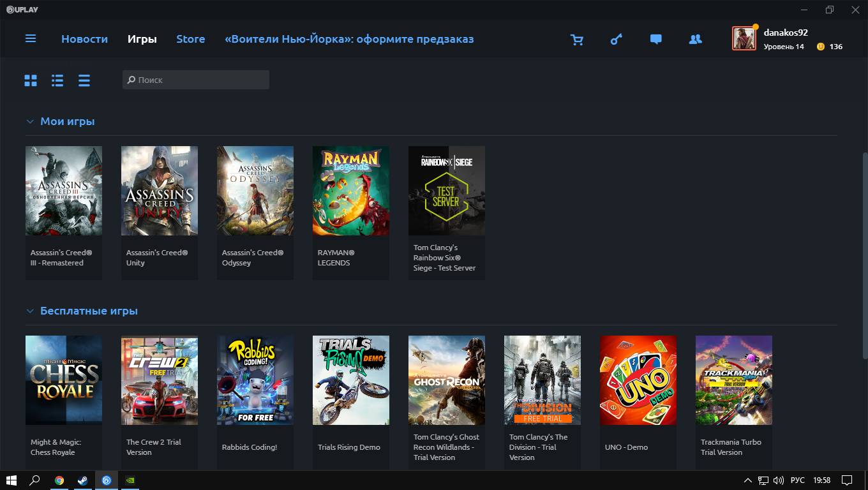Click Uplay icon in taskbar

[x=107, y=480]
